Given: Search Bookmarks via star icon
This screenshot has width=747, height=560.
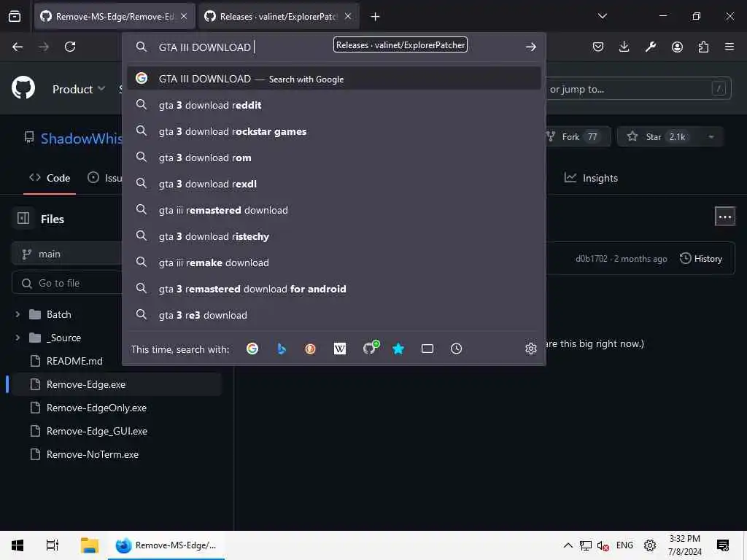Looking at the screenshot, I should 398,349.
